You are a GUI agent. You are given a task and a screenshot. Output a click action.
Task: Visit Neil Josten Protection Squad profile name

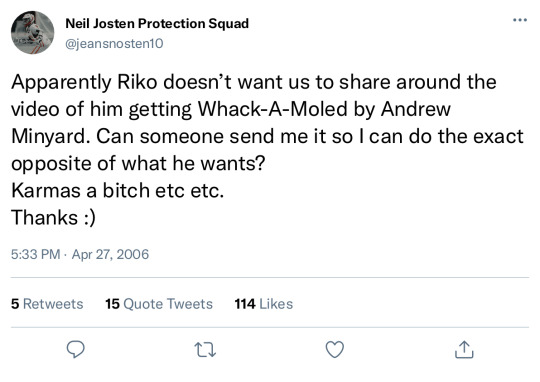pyautogui.click(x=157, y=23)
